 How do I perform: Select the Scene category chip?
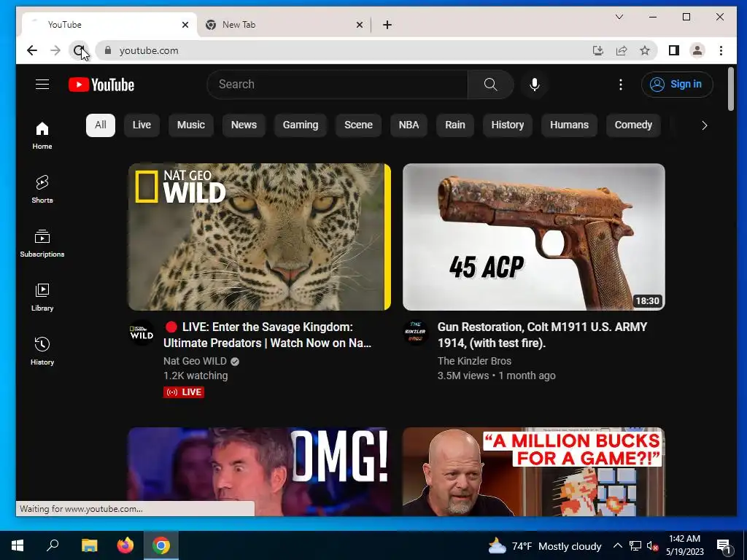click(358, 125)
